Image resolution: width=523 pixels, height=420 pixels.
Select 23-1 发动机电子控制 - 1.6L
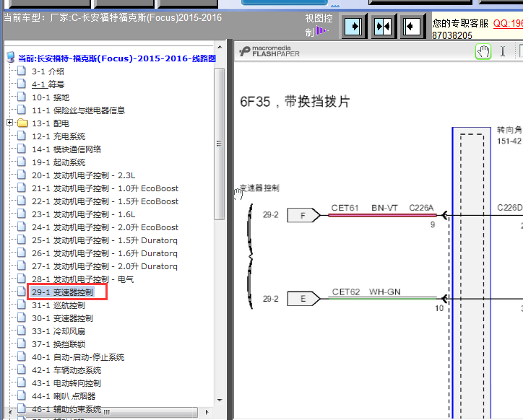(83, 214)
